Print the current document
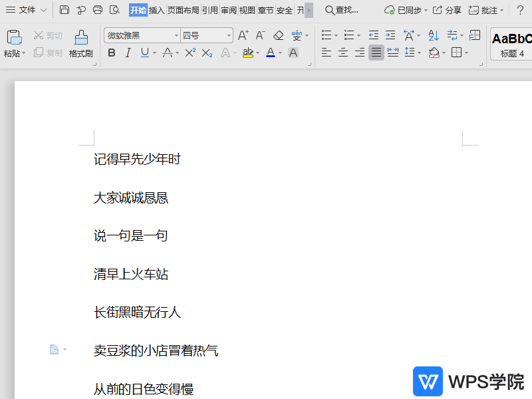 [x=98, y=10]
